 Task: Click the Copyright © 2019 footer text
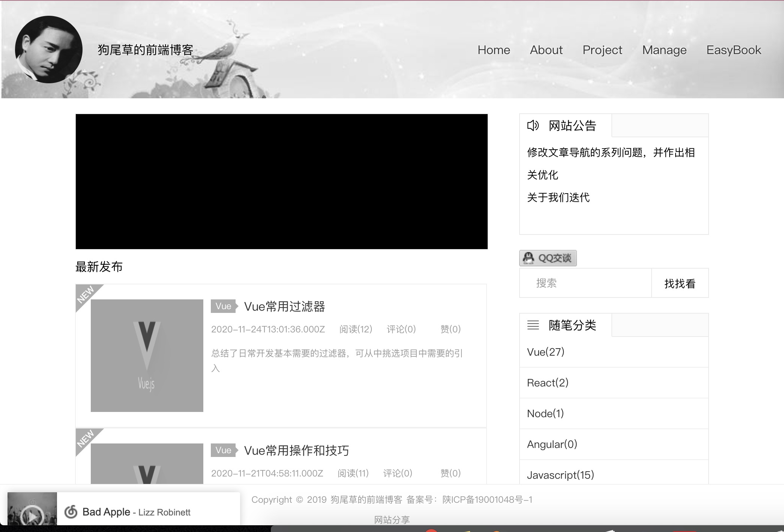[289, 499]
